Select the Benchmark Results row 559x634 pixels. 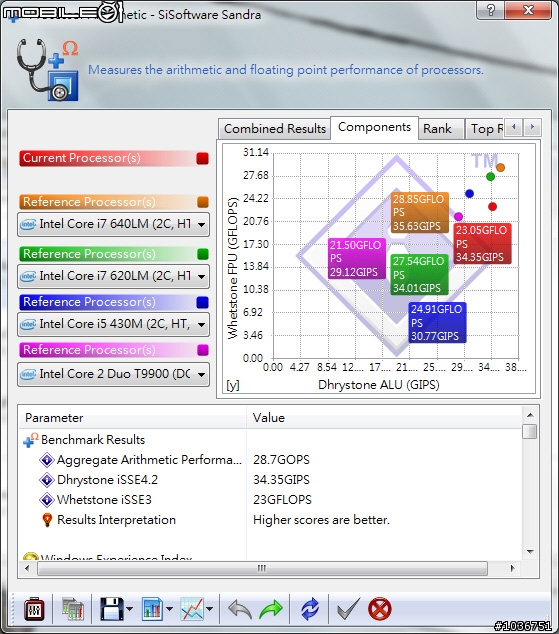coord(271,440)
